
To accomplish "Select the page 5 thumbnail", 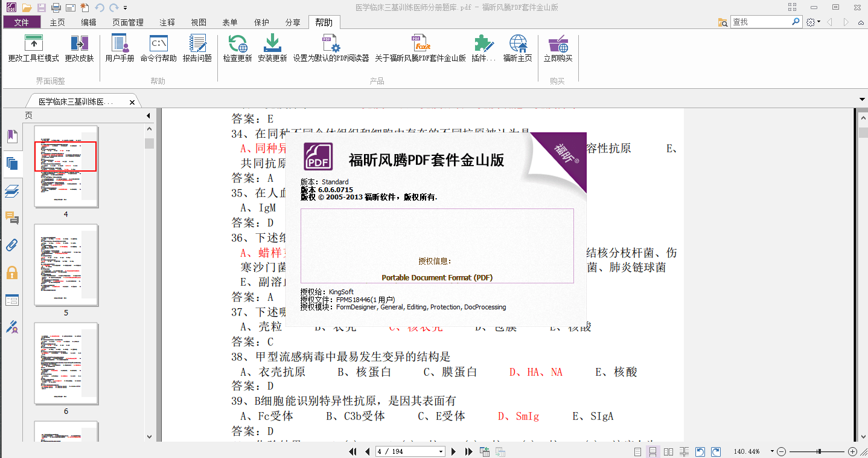I will [x=65, y=265].
